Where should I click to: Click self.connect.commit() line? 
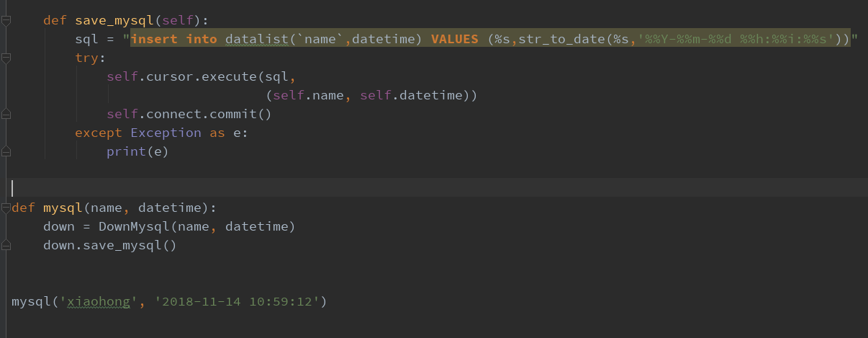(189, 114)
